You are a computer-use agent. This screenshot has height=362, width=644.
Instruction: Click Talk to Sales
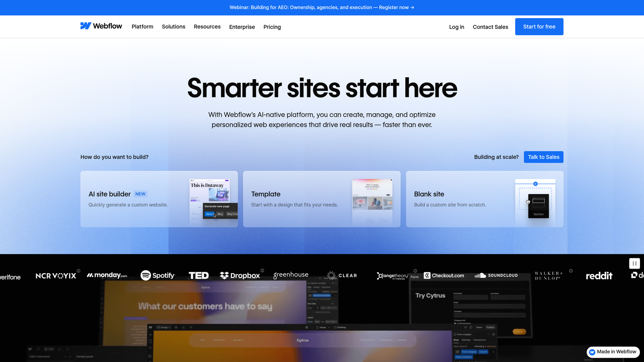coord(543,157)
